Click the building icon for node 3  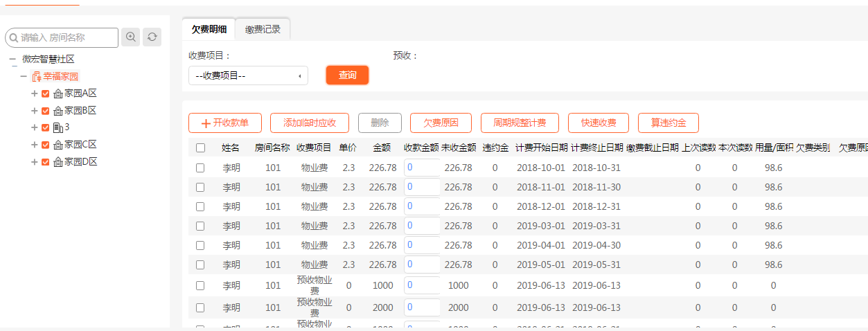point(58,127)
